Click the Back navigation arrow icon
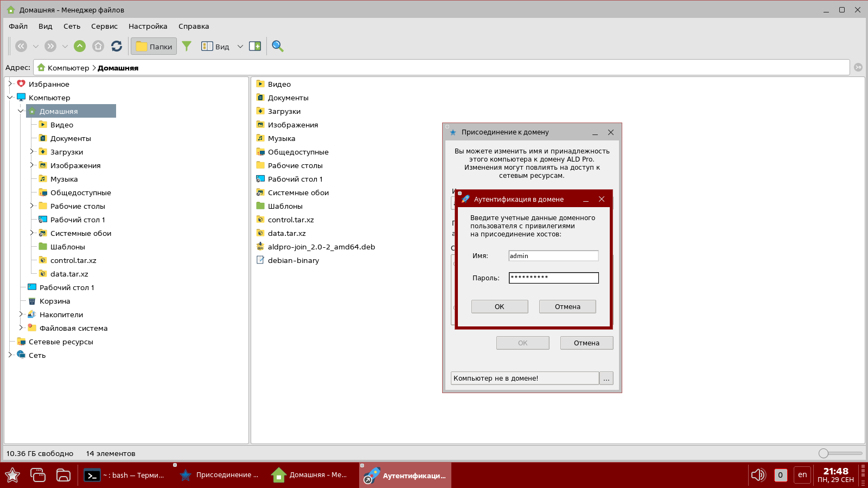The height and width of the screenshot is (488, 868). [x=21, y=46]
